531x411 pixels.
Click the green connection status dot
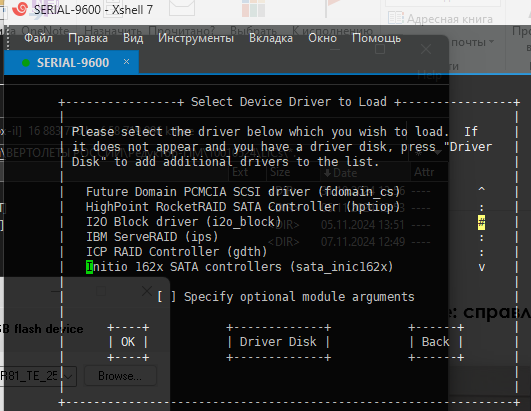26,63
